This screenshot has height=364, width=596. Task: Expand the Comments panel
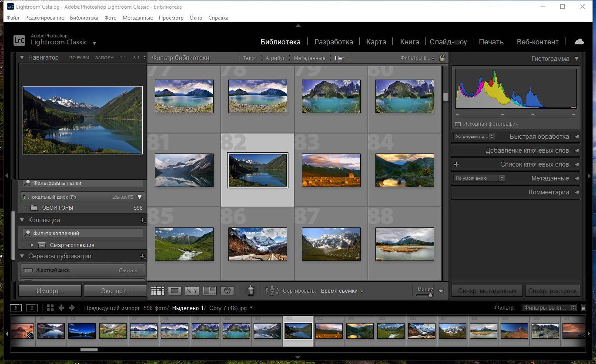pyautogui.click(x=576, y=192)
